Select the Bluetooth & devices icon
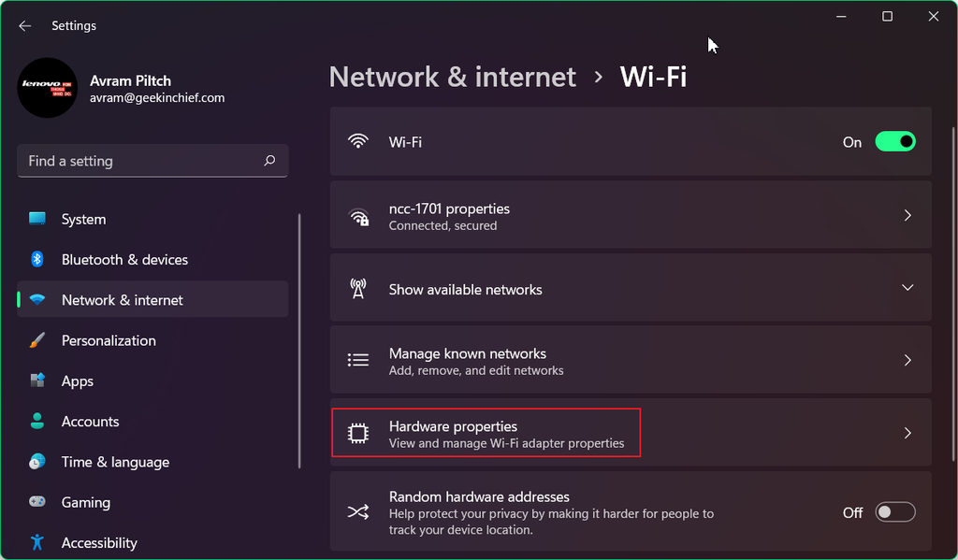Viewport: 958px width, 560px height. [36, 259]
